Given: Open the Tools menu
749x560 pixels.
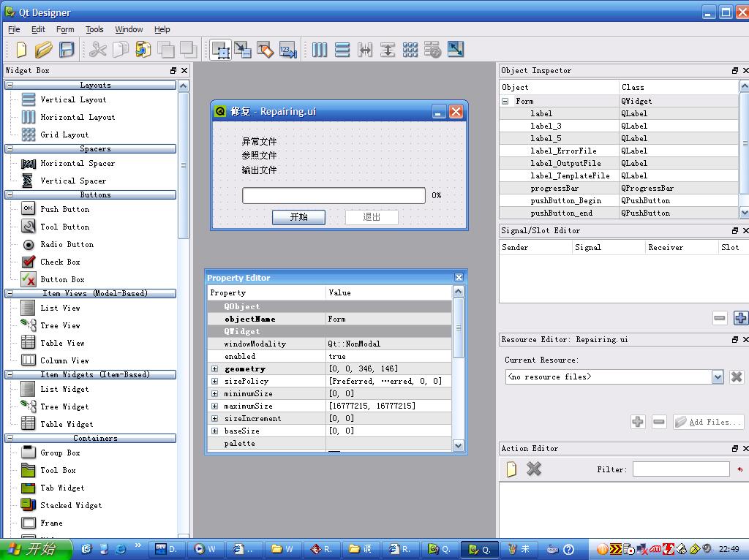Looking at the screenshot, I should (x=94, y=29).
